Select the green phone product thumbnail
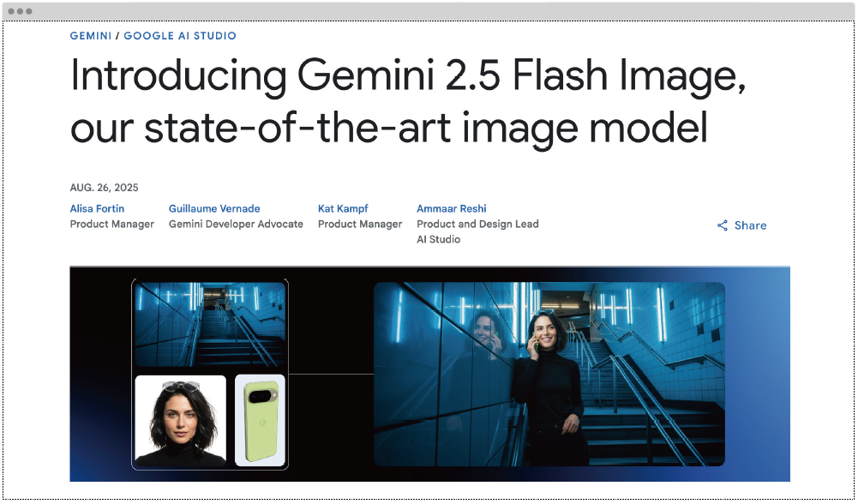Screen dimensions: 858x504 tap(260, 420)
